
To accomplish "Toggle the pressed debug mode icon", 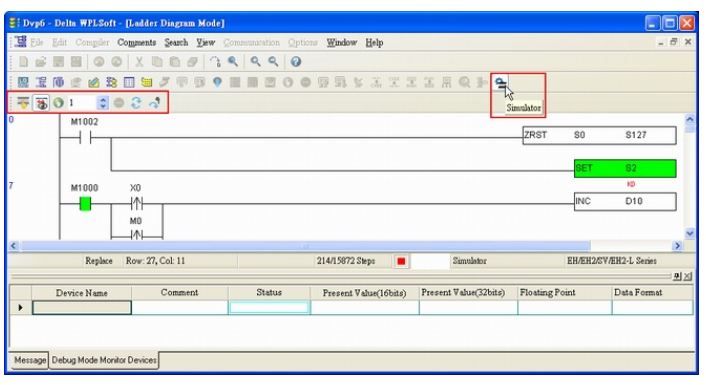I will 41,103.
